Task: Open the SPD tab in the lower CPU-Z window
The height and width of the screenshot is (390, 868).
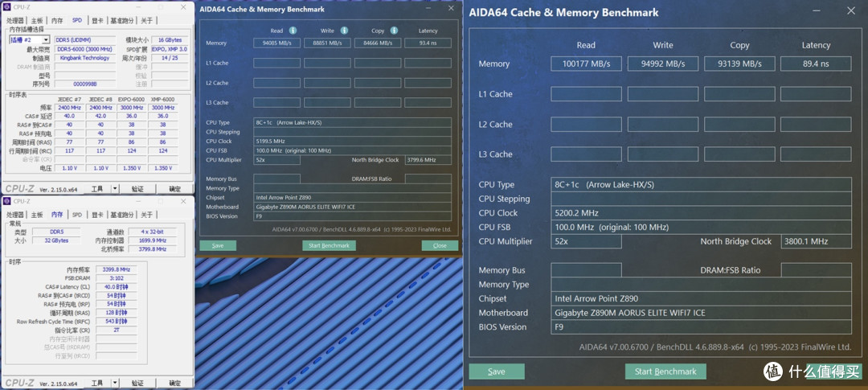Action: coord(77,215)
